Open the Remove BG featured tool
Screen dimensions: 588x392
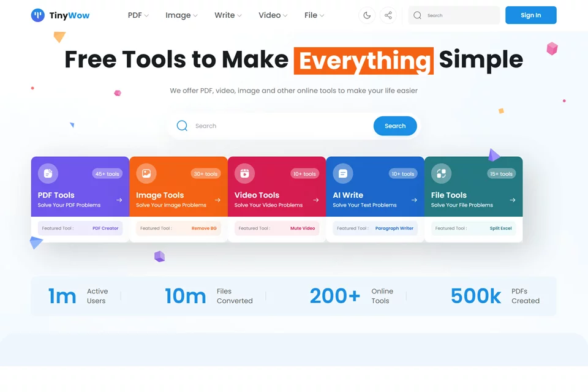pyautogui.click(x=204, y=228)
